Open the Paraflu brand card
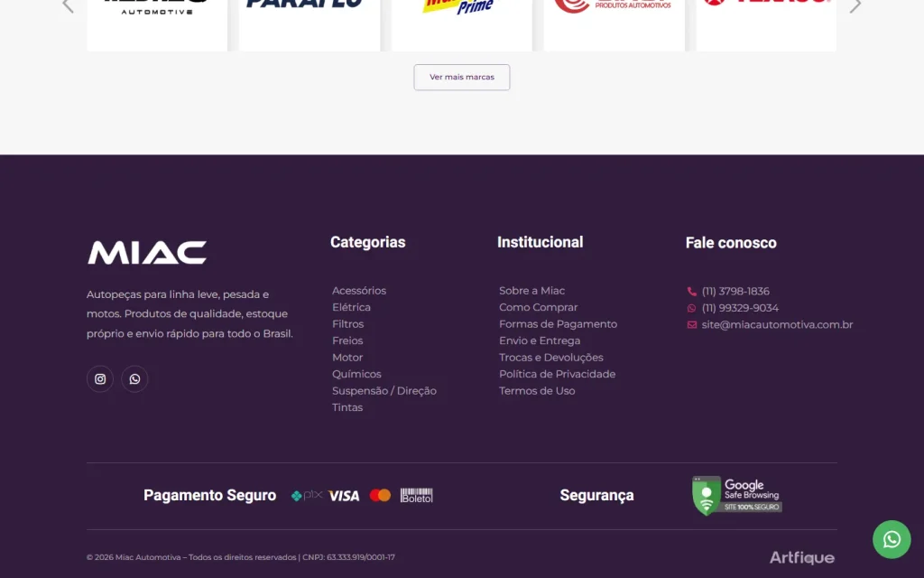924x578 pixels. [x=310, y=25]
